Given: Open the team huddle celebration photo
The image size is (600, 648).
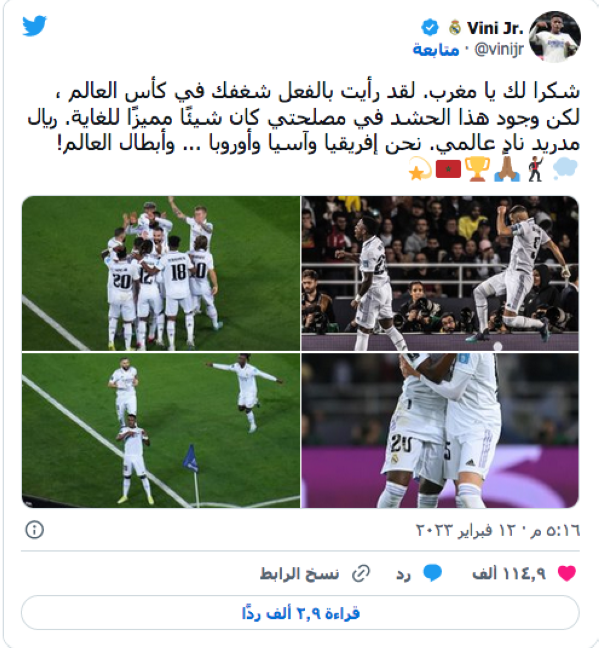Looking at the screenshot, I should [x=161, y=273].
